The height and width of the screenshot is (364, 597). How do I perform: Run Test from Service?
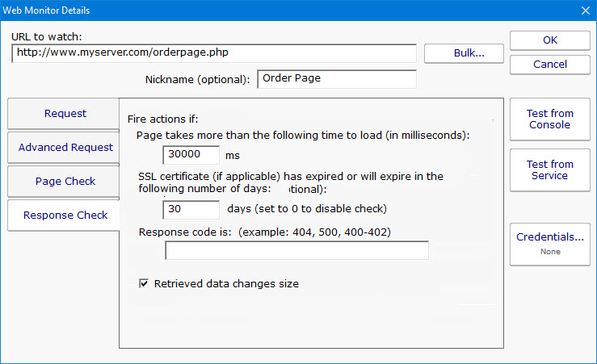[x=549, y=169]
